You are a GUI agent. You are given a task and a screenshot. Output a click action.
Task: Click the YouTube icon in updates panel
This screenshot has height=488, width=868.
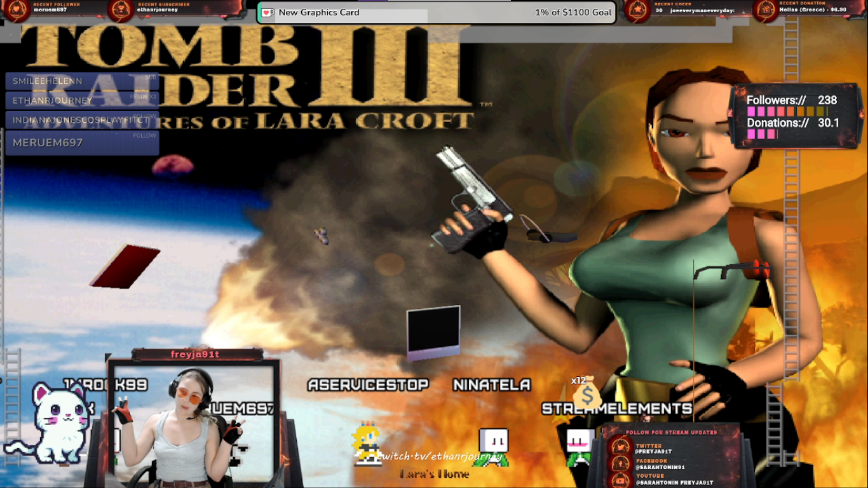620,478
